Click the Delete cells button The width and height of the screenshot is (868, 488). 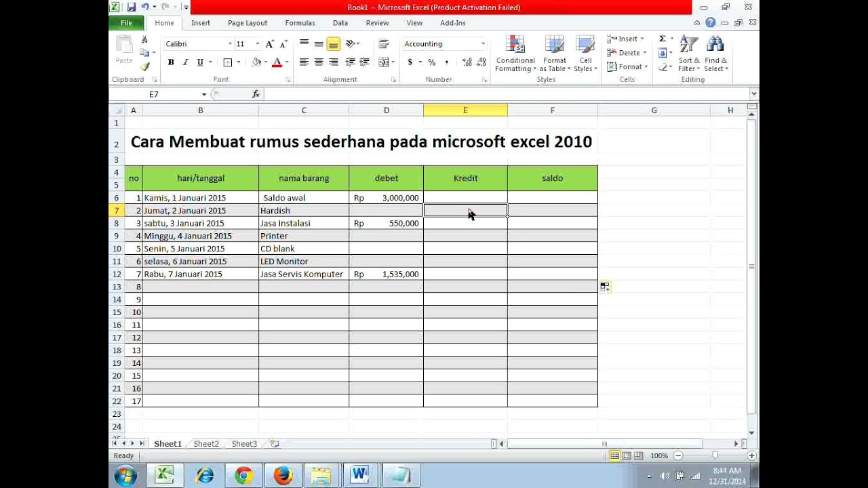point(625,53)
